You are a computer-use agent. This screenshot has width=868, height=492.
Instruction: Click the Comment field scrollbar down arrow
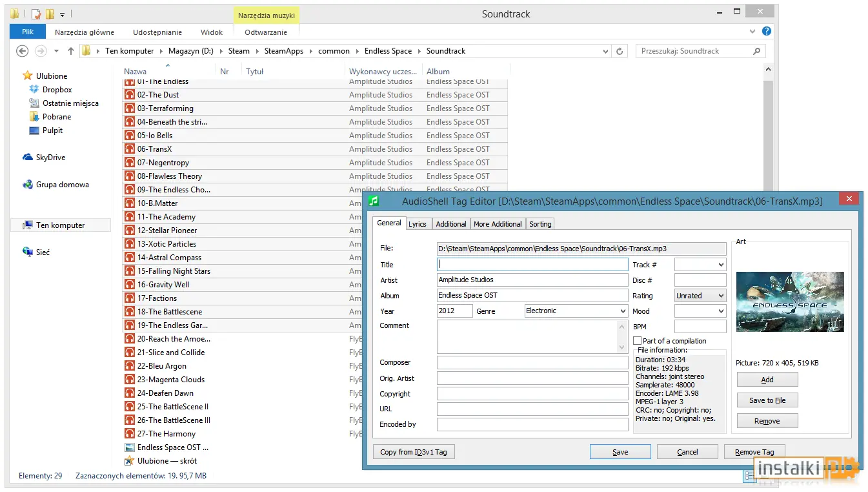coord(622,347)
